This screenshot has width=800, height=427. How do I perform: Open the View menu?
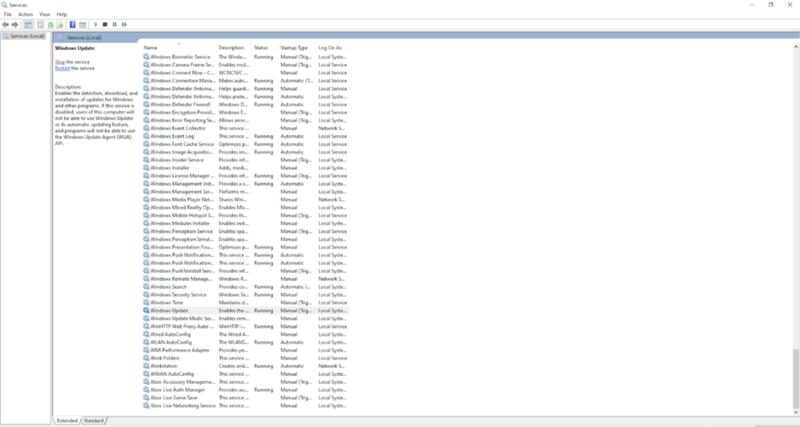45,14
